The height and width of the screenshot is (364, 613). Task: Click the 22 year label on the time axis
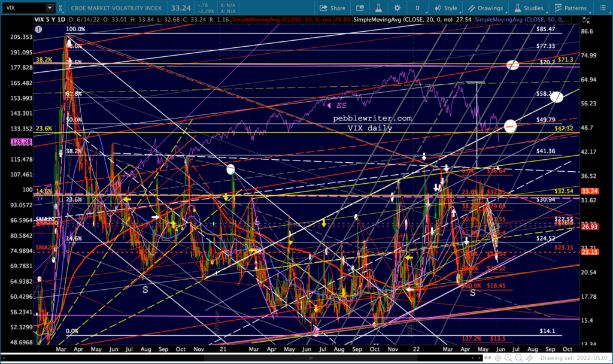(x=417, y=349)
